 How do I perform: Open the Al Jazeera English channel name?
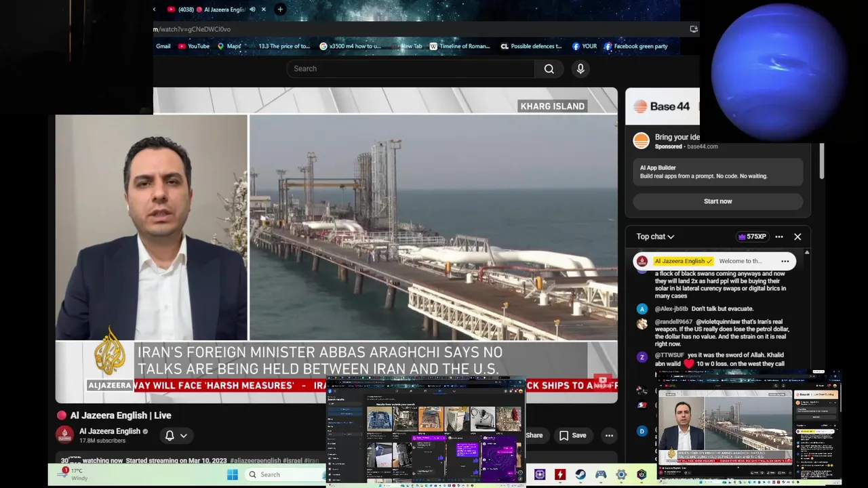coord(109,431)
